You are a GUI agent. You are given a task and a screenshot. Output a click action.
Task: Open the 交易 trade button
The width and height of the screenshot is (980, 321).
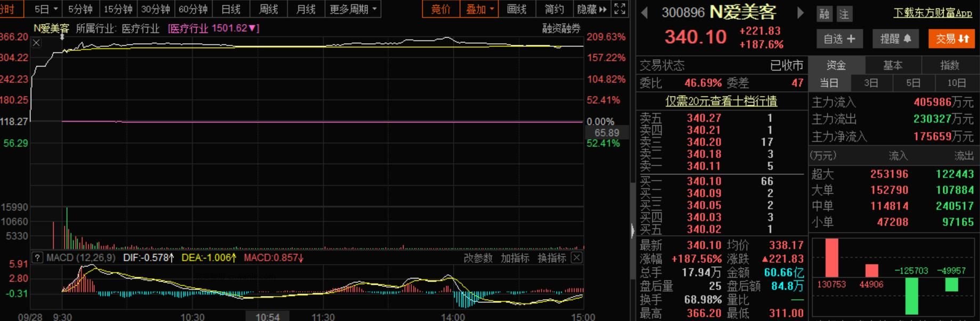[x=952, y=39]
